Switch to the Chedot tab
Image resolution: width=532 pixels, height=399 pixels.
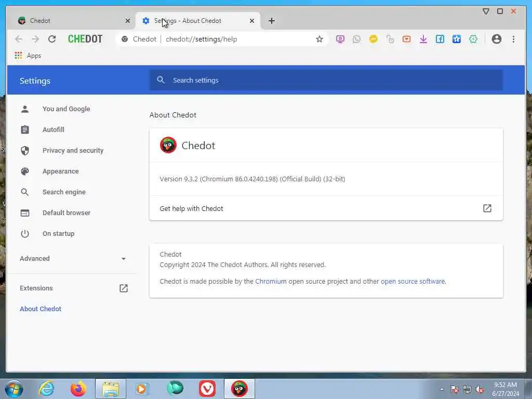coord(71,21)
